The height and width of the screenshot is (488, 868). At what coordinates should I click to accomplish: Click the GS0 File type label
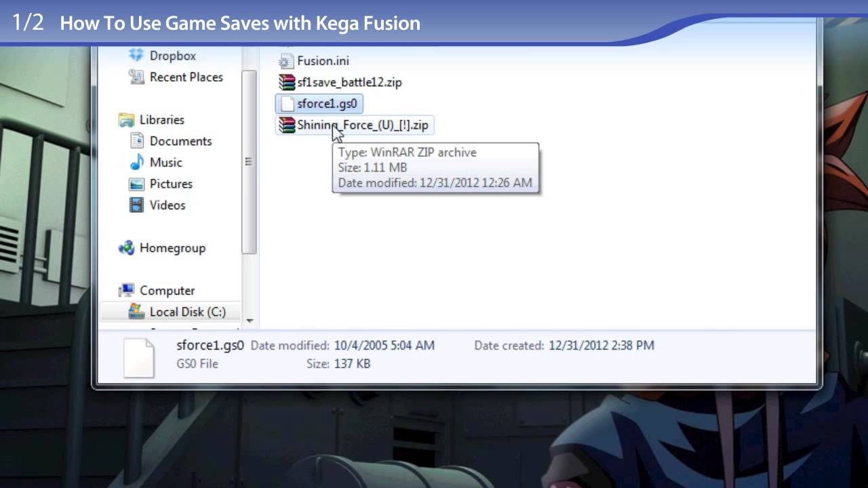[x=197, y=364]
